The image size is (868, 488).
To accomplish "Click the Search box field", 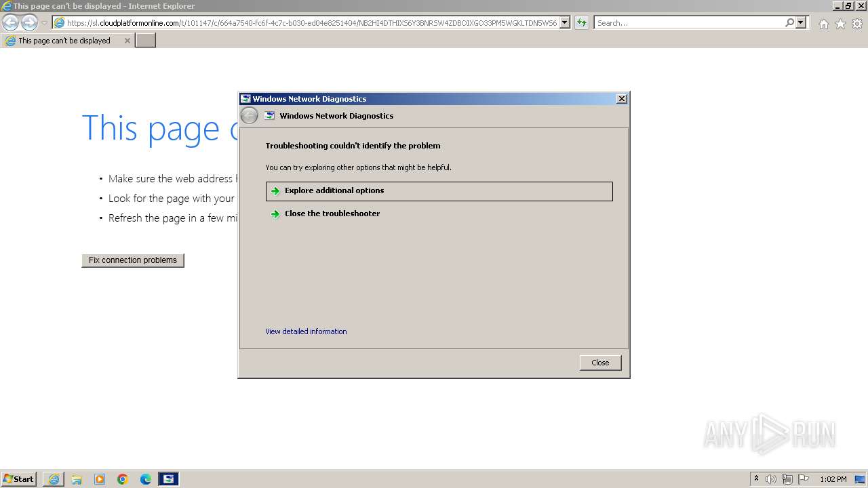I will pos(688,23).
